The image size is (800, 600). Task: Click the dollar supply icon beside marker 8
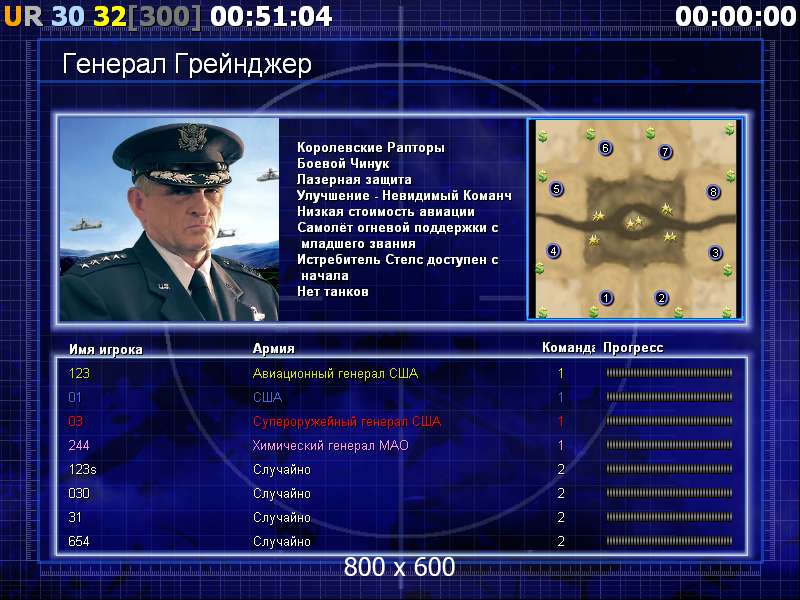[x=731, y=177]
